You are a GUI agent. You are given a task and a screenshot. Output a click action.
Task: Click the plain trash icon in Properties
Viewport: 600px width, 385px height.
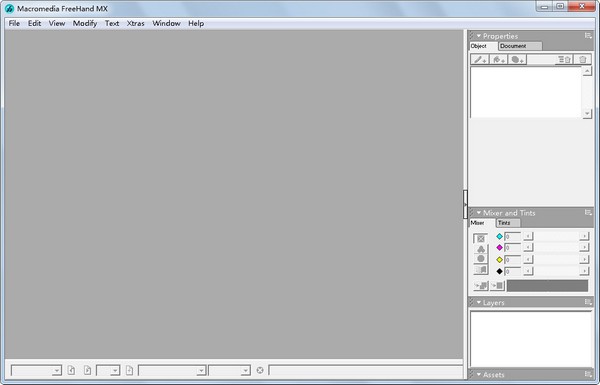[x=582, y=59]
